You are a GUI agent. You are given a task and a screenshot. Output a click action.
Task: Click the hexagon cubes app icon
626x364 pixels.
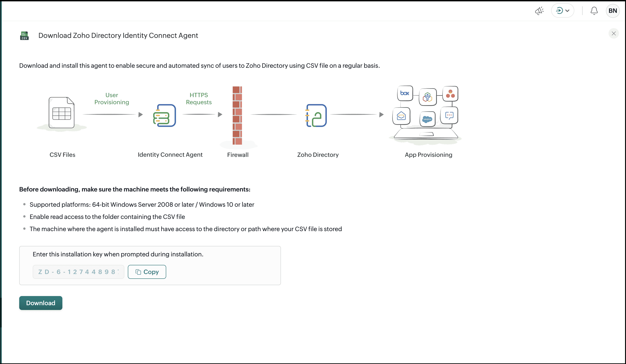pos(428,97)
